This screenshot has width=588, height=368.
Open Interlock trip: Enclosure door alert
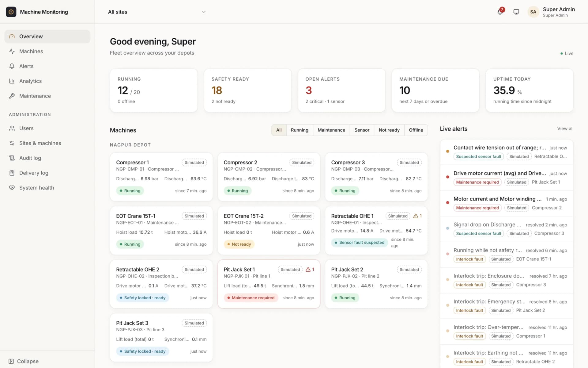(x=507, y=281)
